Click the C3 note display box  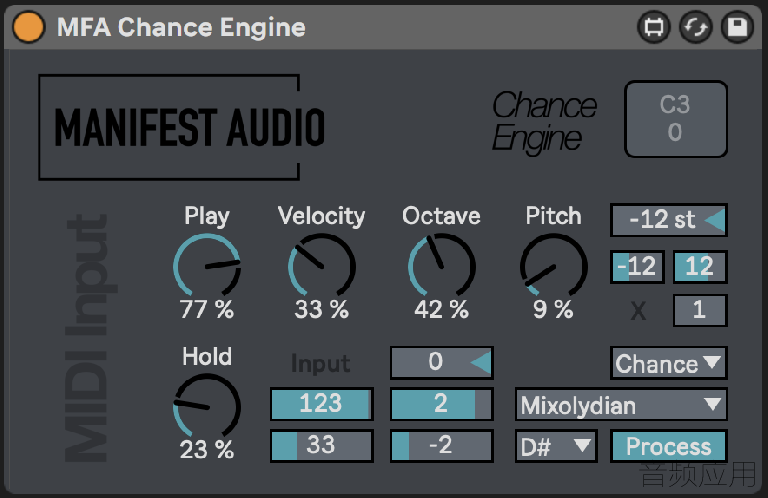pyautogui.click(x=675, y=119)
